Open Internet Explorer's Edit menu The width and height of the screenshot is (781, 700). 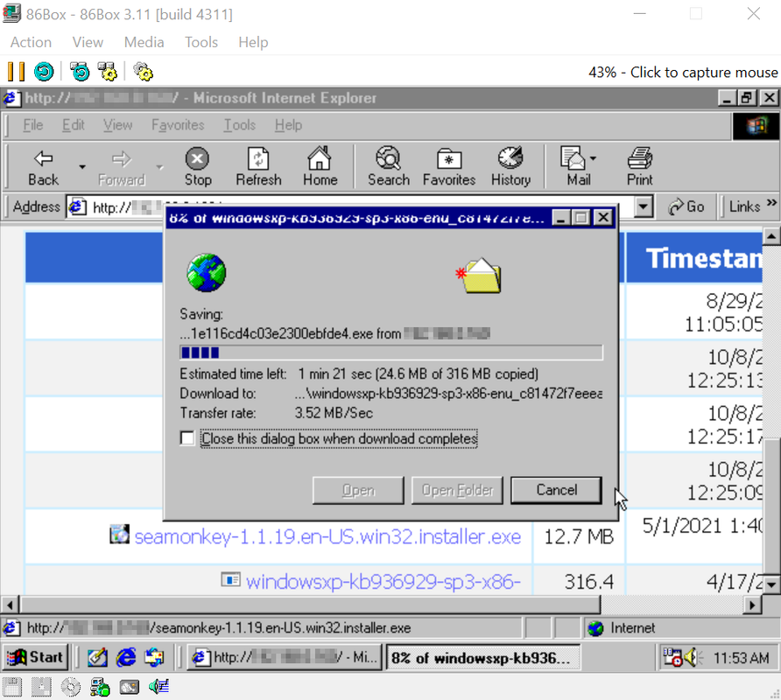(74, 125)
